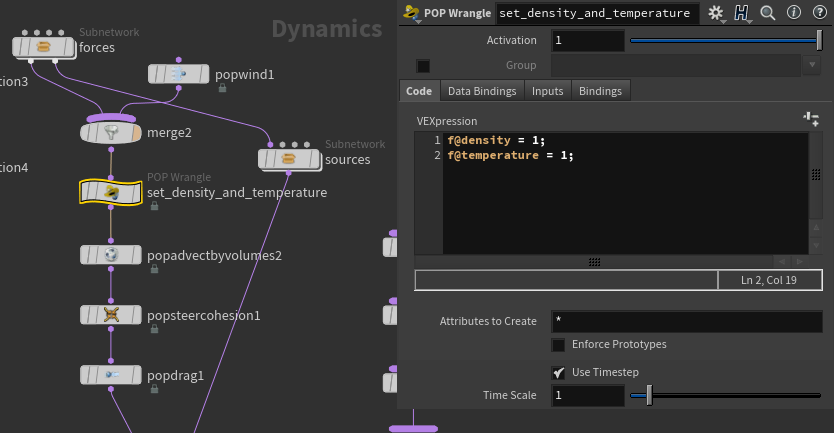Toggle bypass flag on popwind1 node
834x433 pixels.
[154, 74]
